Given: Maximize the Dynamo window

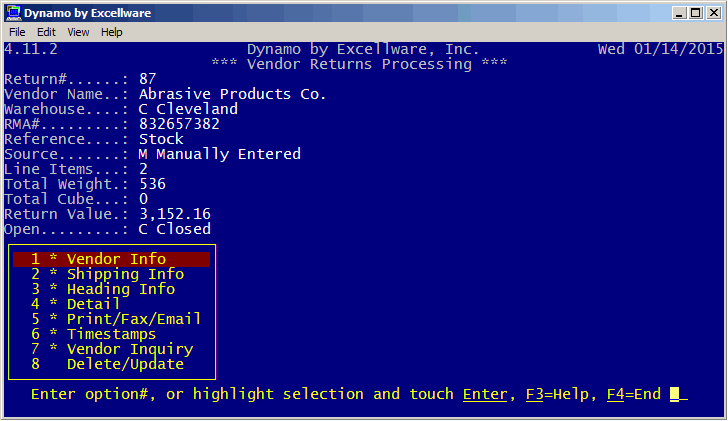Looking at the screenshot, I should pos(696,13).
